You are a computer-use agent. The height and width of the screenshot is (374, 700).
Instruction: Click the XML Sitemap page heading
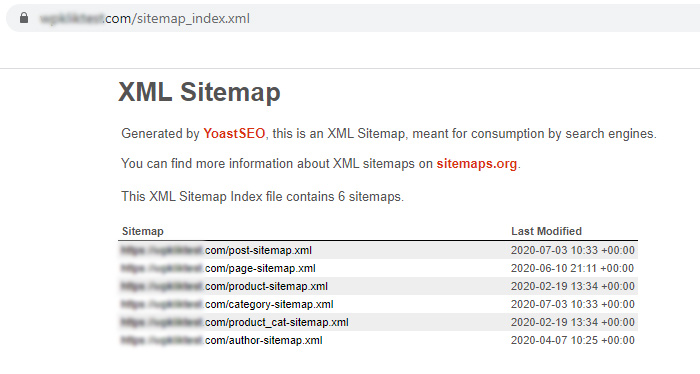pyautogui.click(x=200, y=92)
